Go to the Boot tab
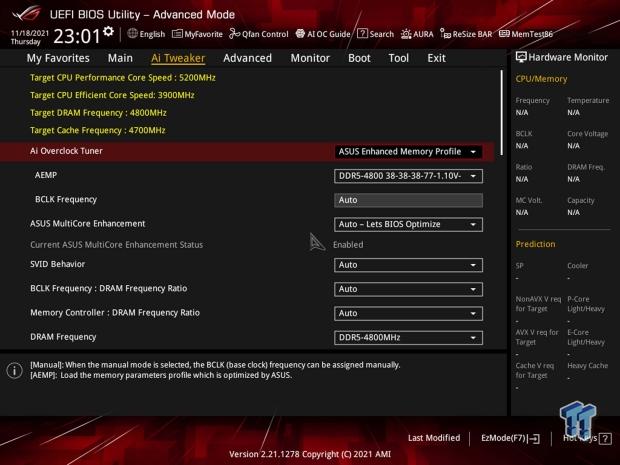This screenshot has height=465, width=620. [x=359, y=58]
